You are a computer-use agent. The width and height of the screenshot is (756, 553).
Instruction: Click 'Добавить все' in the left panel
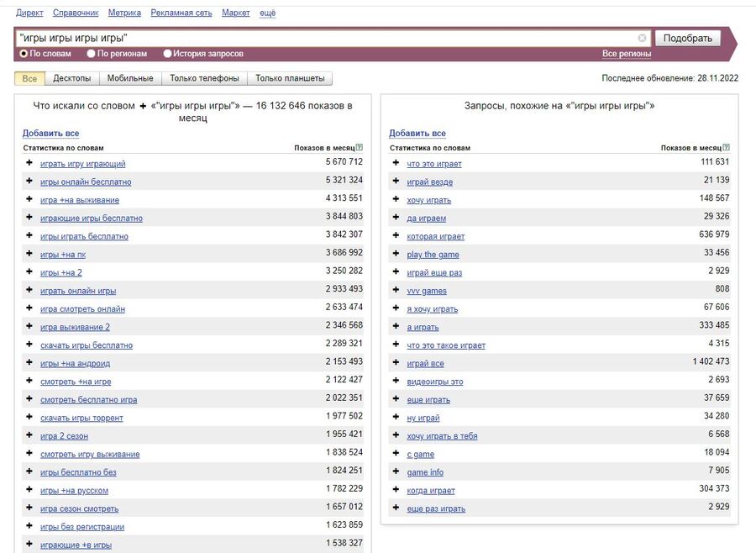coord(50,133)
